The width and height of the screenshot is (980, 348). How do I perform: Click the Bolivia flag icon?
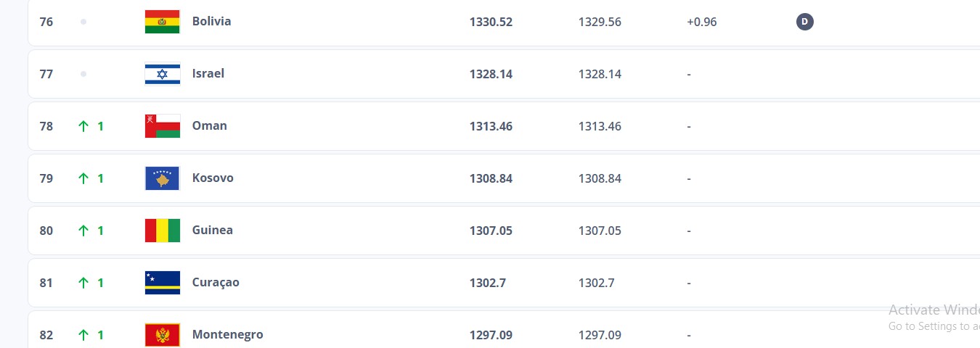pos(163,22)
